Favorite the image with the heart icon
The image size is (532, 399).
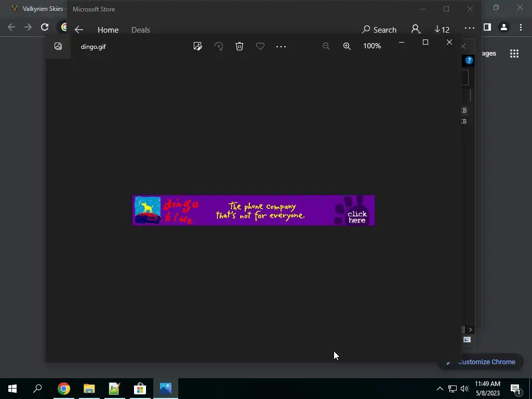[260, 46]
